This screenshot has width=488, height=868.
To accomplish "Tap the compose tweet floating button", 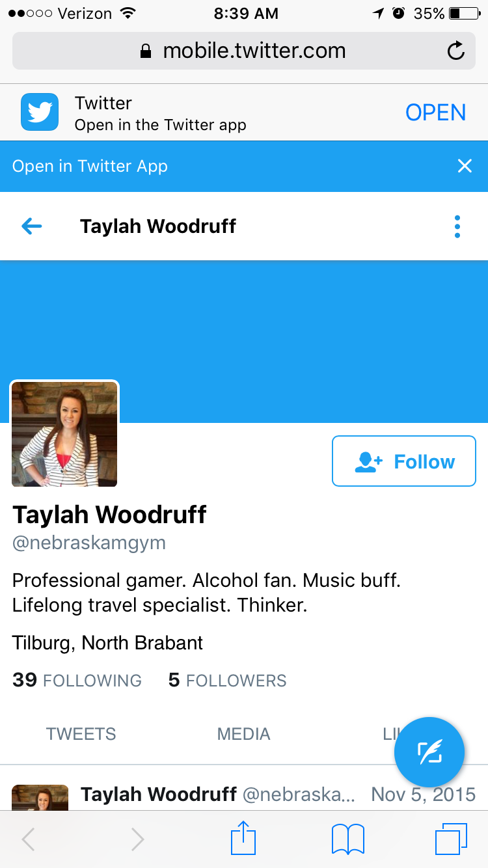I will [429, 752].
